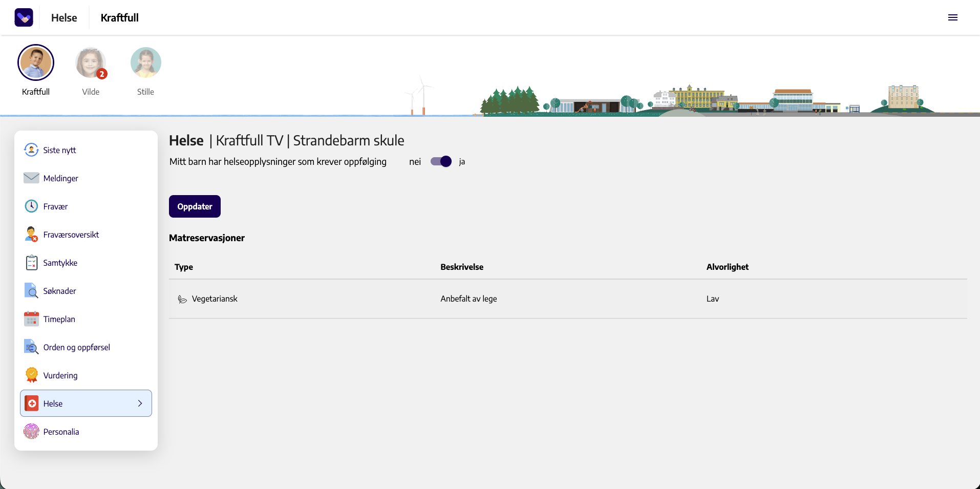
Task: Click the Vilde name under avatar
Action: point(91,92)
